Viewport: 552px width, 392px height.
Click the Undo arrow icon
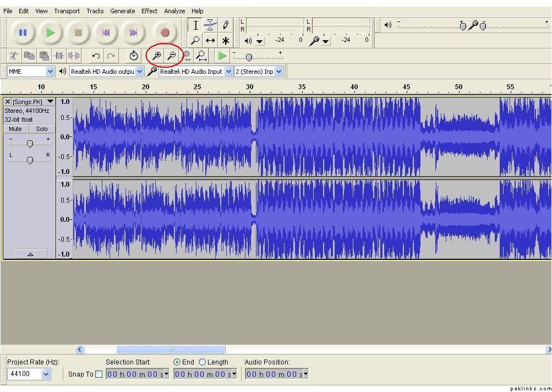[96, 56]
